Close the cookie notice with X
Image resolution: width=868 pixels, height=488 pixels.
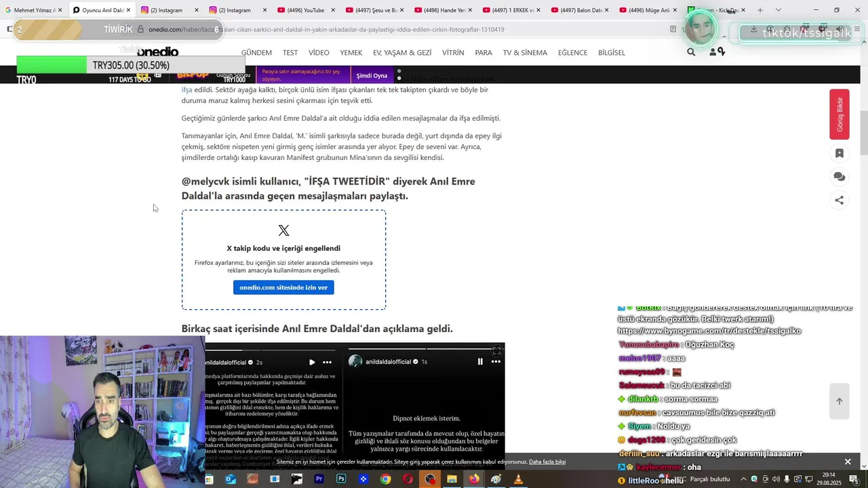[x=848, y=462]
